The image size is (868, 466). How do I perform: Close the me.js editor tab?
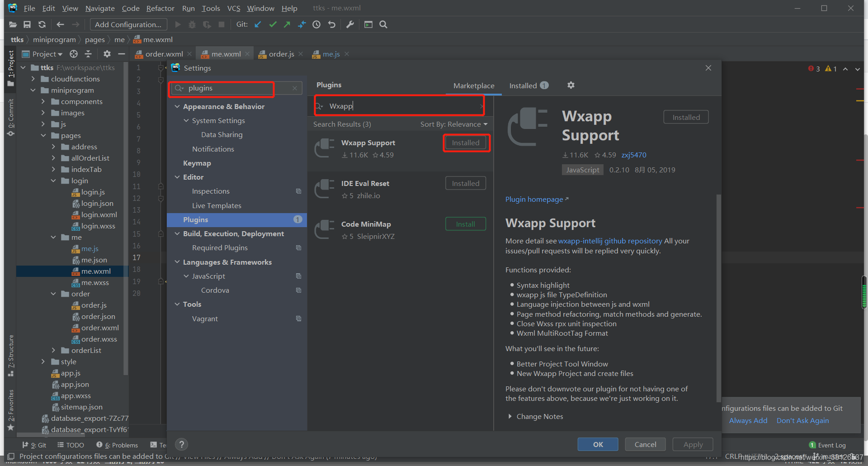click(x=347, y=54)
